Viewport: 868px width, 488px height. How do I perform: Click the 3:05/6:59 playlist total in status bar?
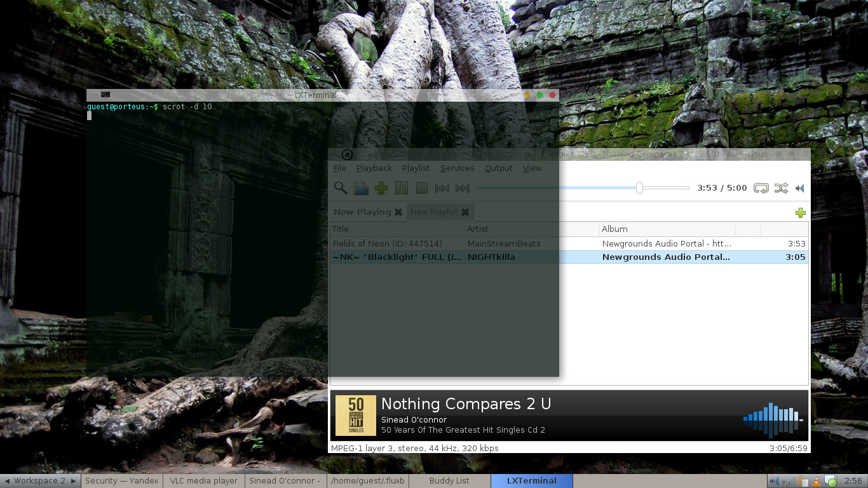pyautogui.click(x=788, y=448)
